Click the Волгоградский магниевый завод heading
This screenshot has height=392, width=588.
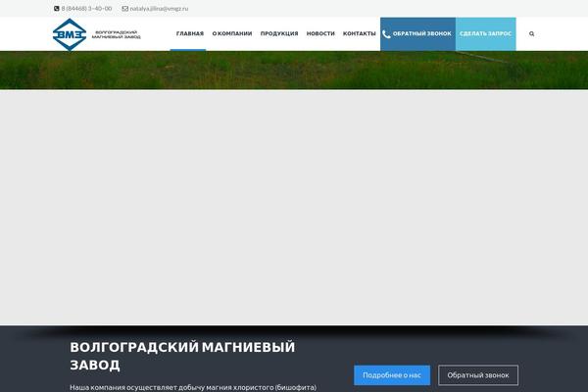coord(182,356)
